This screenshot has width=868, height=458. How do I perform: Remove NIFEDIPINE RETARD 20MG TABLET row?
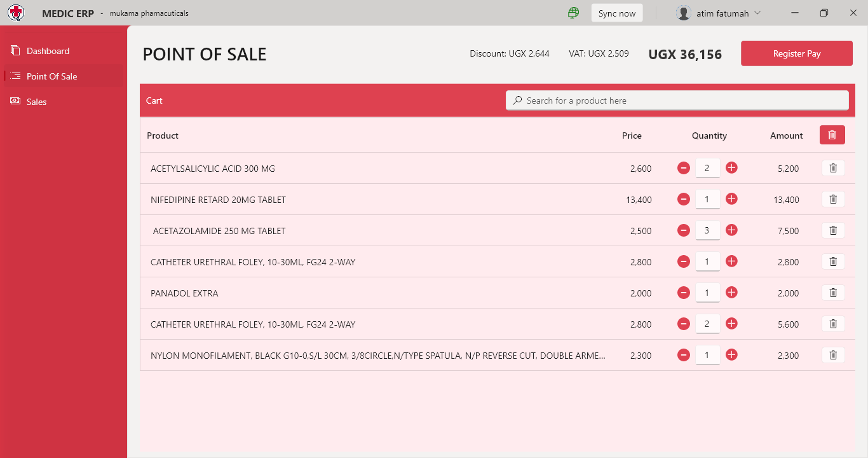pyautogui.click(x=833, y=199)
